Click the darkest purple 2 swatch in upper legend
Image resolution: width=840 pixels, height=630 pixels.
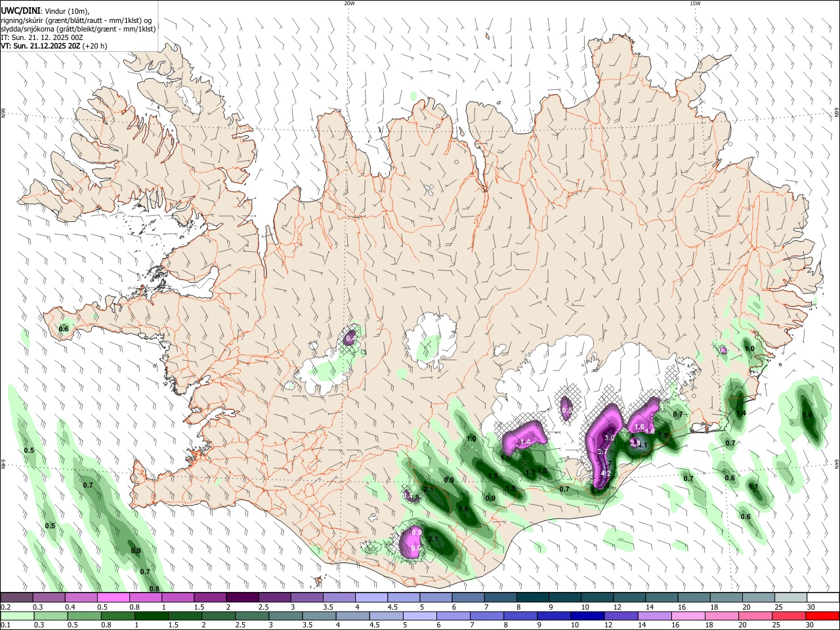[241, 598]
